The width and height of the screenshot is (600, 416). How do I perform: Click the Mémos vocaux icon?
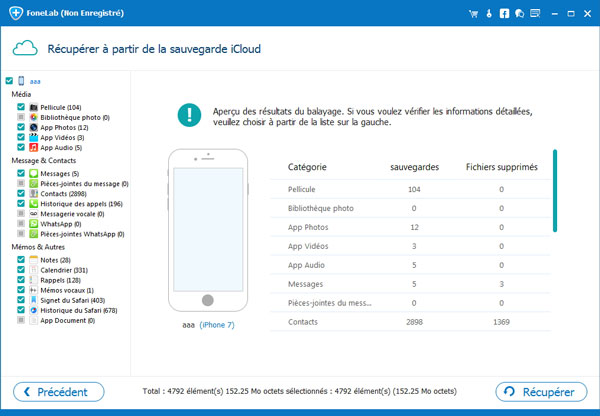pos(34,290)
